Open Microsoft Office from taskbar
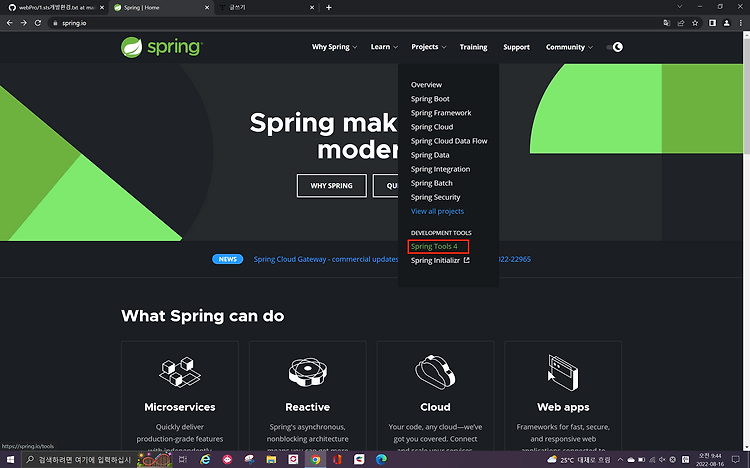This screenshot has height=468, width=750. [337, 459]
